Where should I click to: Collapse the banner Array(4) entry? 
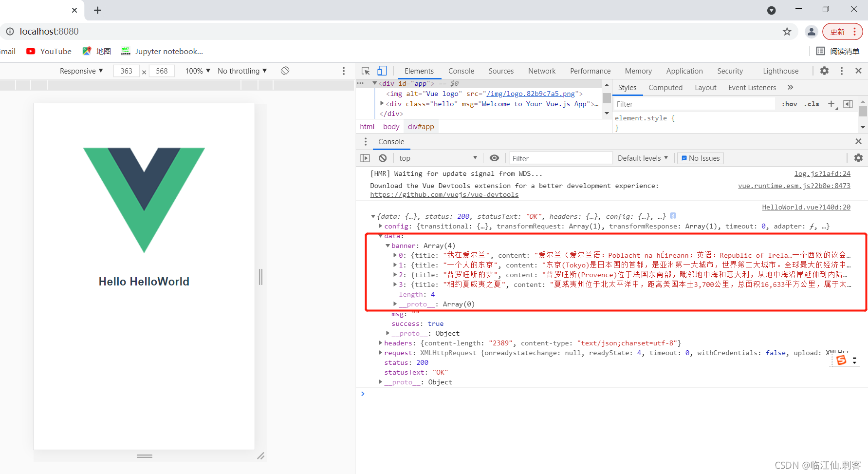(x=388, y=246)
